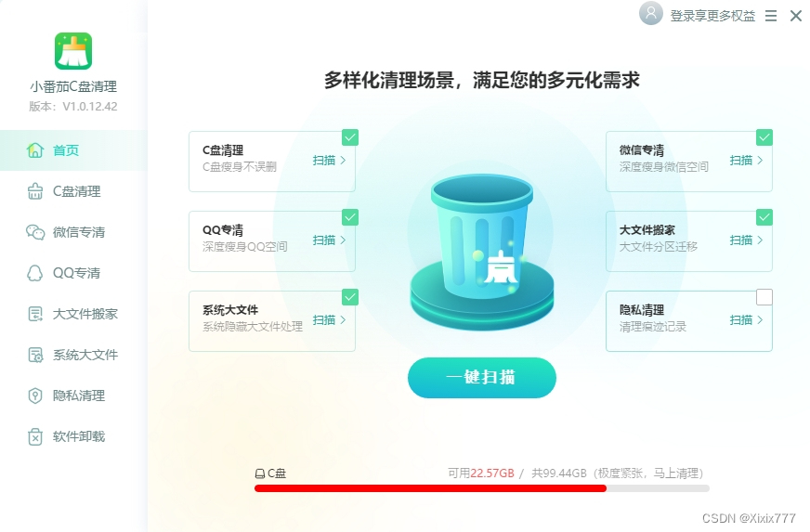Click the WeChat bubble icon in sidebar
The height and width of the screenshot is (532, 810).
[35, 232]
